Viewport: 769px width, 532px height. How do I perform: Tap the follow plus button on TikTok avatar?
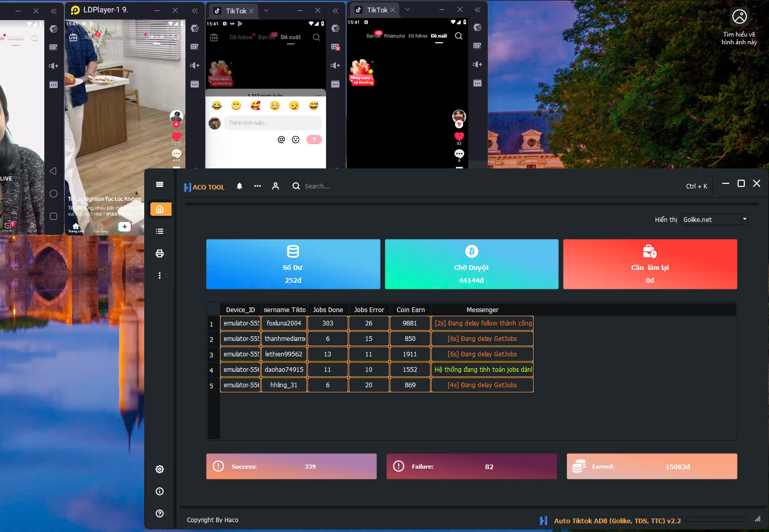tap(176, 124)
